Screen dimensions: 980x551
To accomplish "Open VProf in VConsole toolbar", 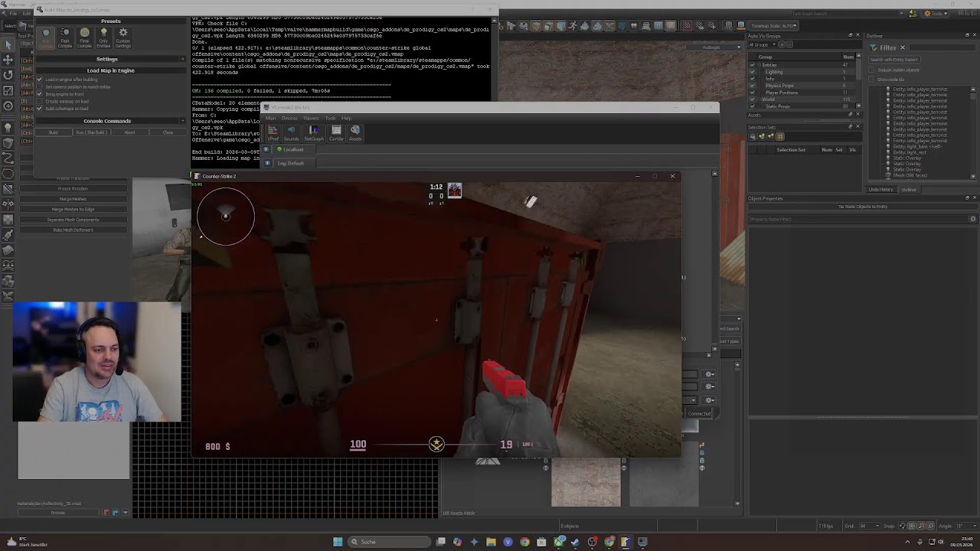I will 273,133.
